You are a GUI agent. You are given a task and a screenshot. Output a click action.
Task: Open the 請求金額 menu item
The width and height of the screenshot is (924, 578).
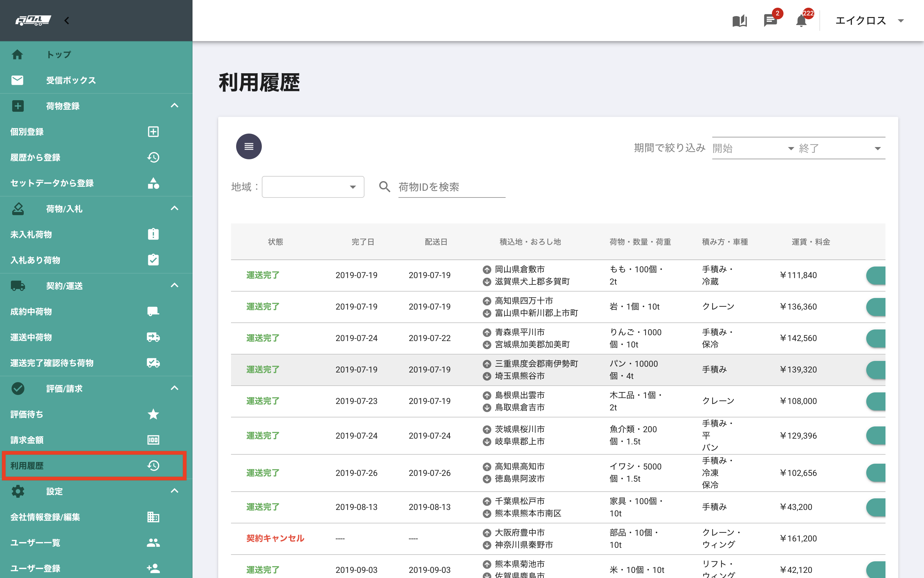pyautogui.click(x=96, y=440)
